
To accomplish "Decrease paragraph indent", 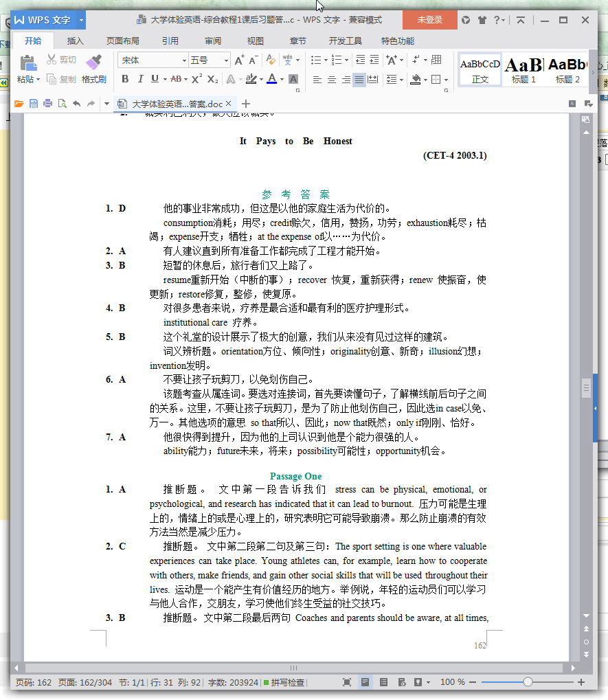I will (360, 59).
